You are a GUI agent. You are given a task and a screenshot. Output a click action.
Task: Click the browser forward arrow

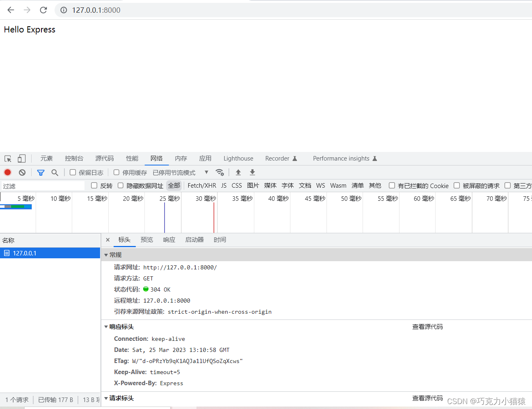pyautogui.click(x=27, y=10)
